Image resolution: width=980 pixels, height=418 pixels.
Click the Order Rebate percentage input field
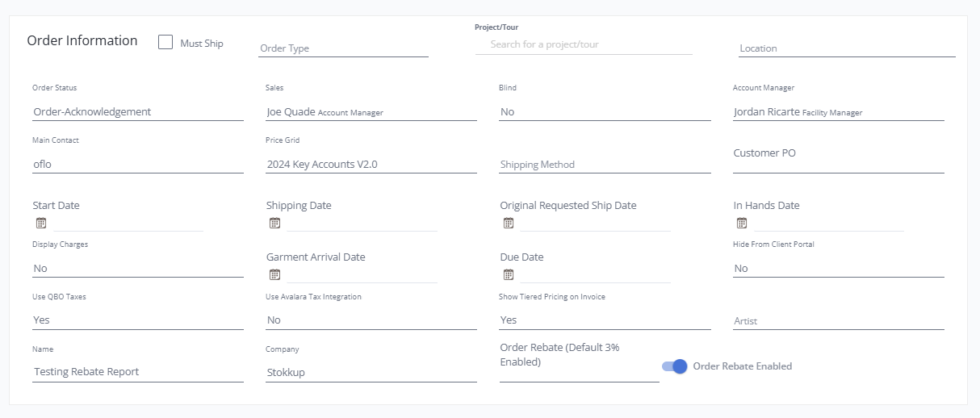pyautogui.click(x=579, y=374)
